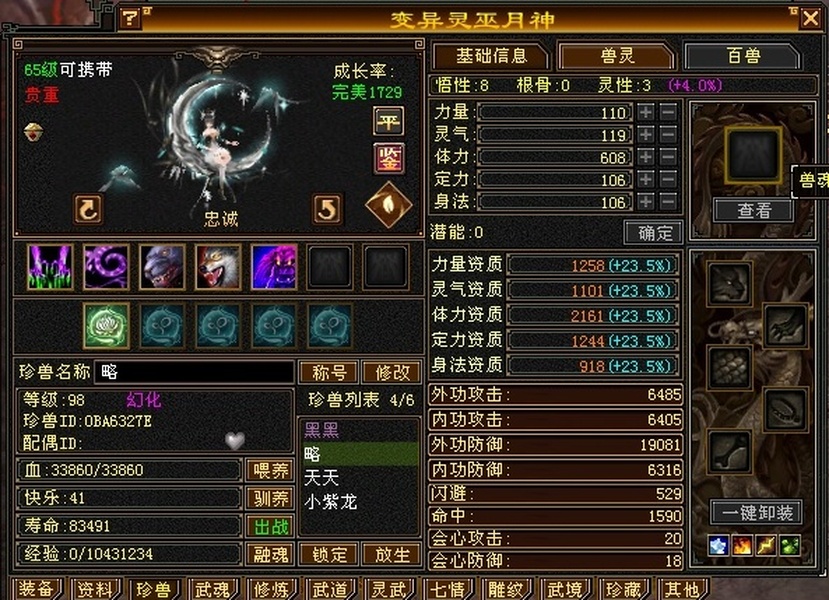Click the 珍兽名称 name input field

194,372
